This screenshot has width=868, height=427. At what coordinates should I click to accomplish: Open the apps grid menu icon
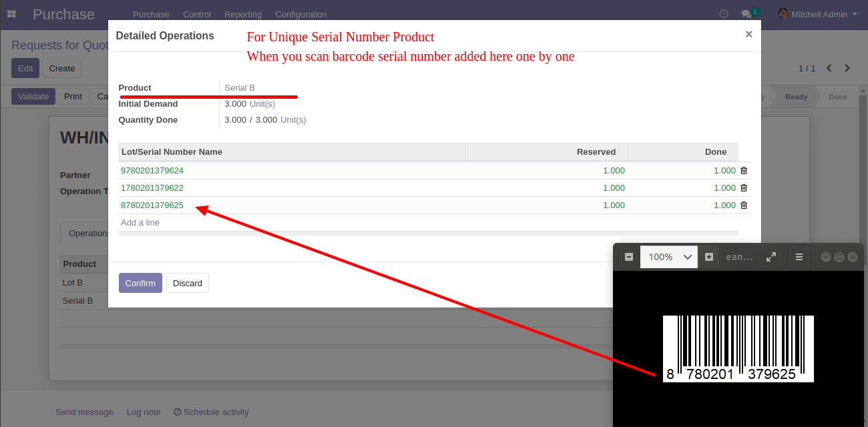pyautogui.click(x=11, y=14)
